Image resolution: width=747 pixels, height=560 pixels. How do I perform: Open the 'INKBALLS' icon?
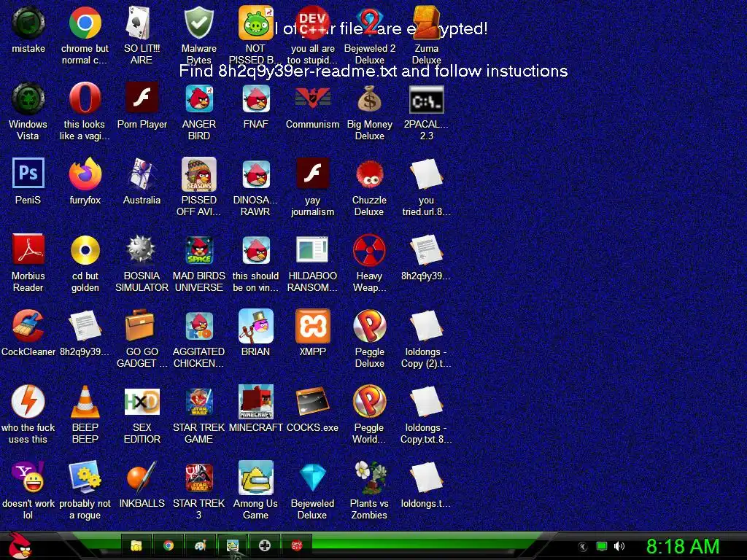pos(142,477)
